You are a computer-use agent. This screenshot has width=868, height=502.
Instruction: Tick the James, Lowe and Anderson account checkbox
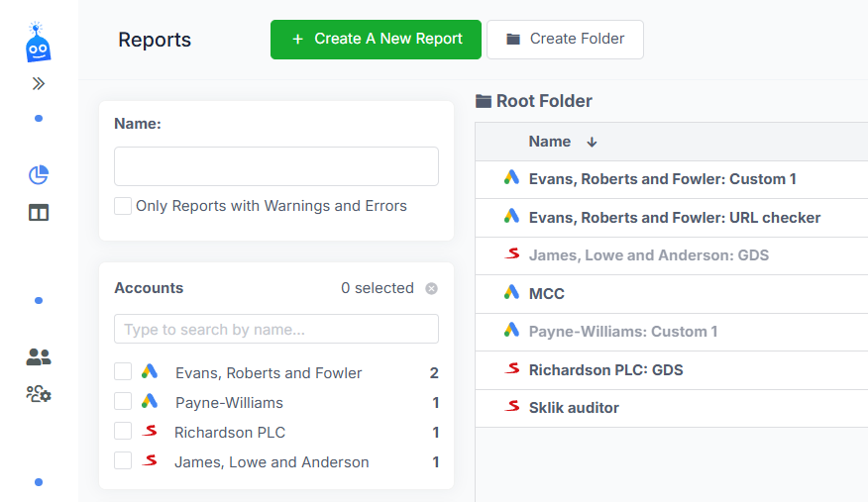click(x=123, y=460)
